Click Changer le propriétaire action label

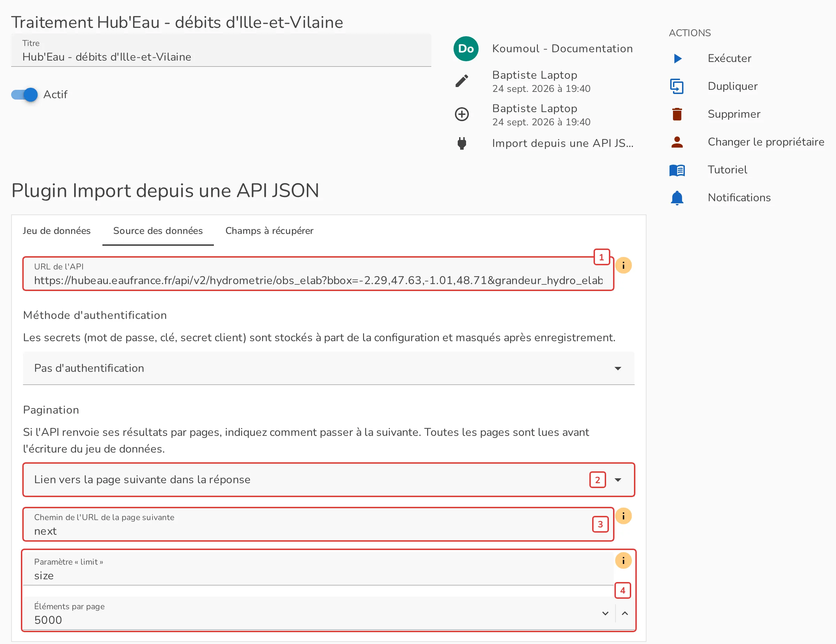pyautogui.click(x=766, y=142)
